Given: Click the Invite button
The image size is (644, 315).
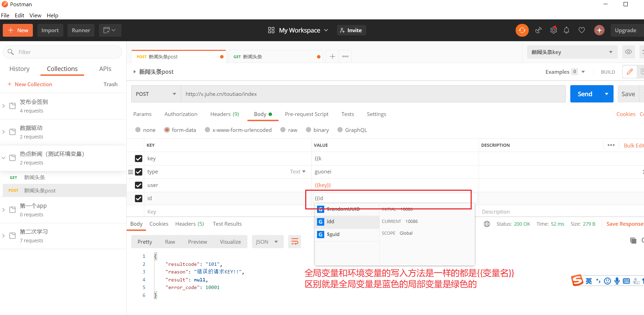Looking at the screenshot, I should tap(351, 30).
